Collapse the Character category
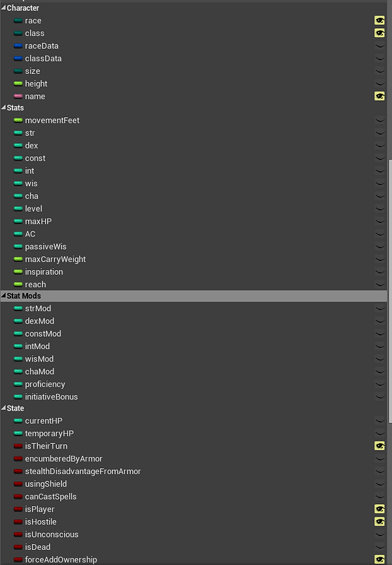 [x=3, y=8]
